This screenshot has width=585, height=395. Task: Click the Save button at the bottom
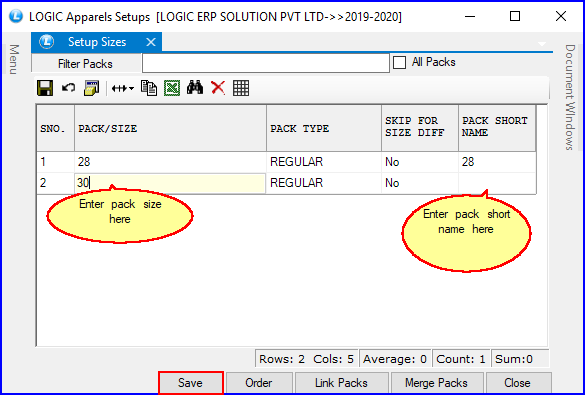(191, 383)
